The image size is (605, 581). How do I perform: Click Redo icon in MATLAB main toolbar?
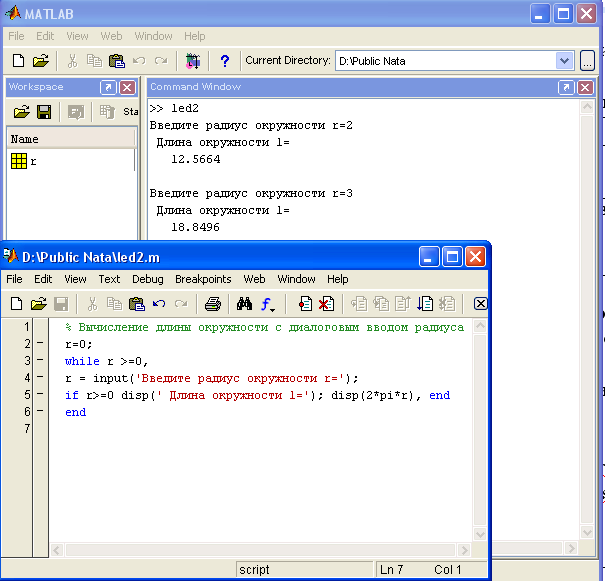pos(161,61)
